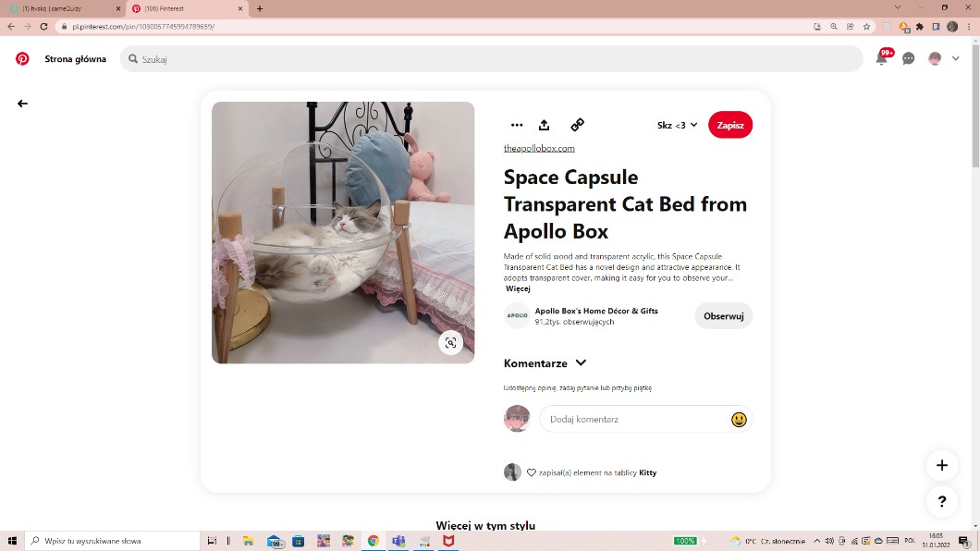Open the emoji picker in the comment box
This screenshot has height=551, width=980.
point(739,419)
